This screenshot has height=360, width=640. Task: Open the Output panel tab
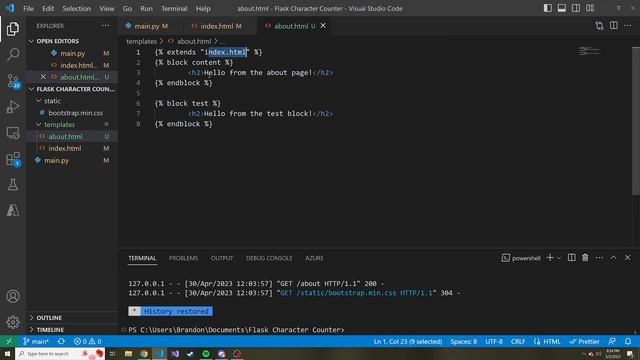pos(222,258)
